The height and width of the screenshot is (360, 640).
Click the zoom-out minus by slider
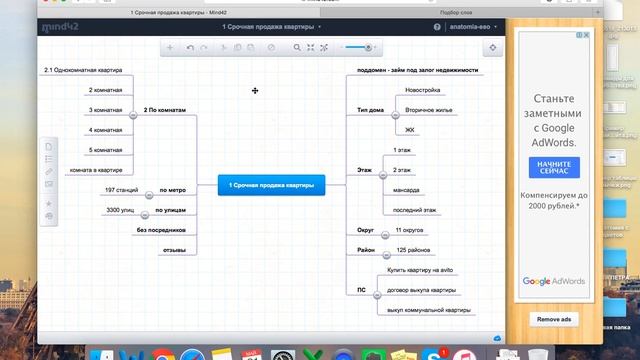(342, 48)
